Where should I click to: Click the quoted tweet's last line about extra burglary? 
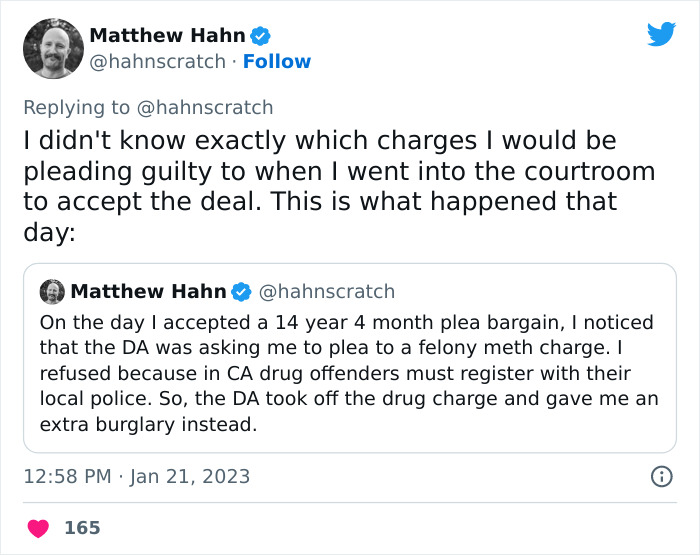(x=148, y=424)
